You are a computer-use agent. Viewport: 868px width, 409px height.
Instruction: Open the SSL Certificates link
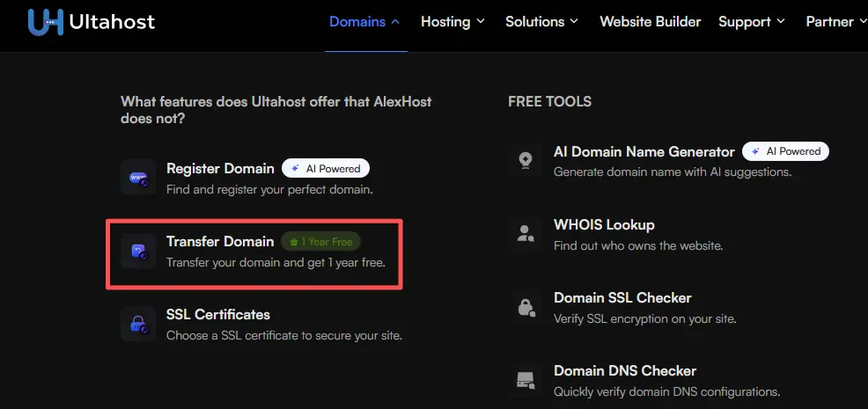[x=218, y=314]
